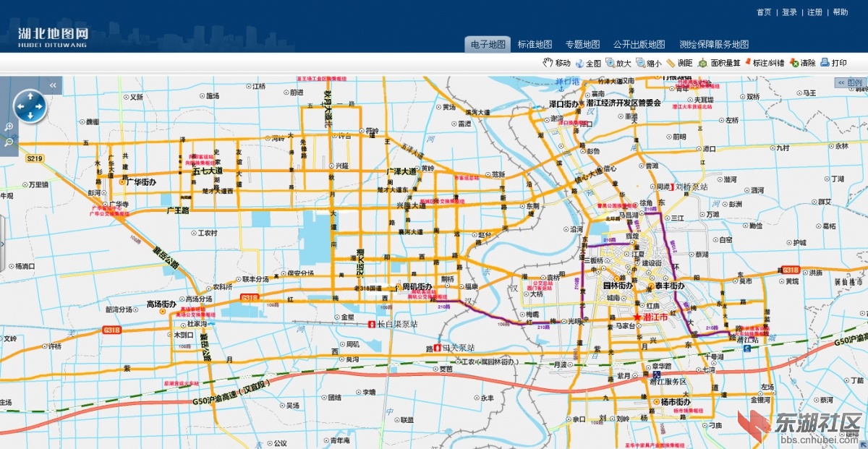Click the 注册 register link
This screenshot has width=868, height=449.
[x=815, y=12]
